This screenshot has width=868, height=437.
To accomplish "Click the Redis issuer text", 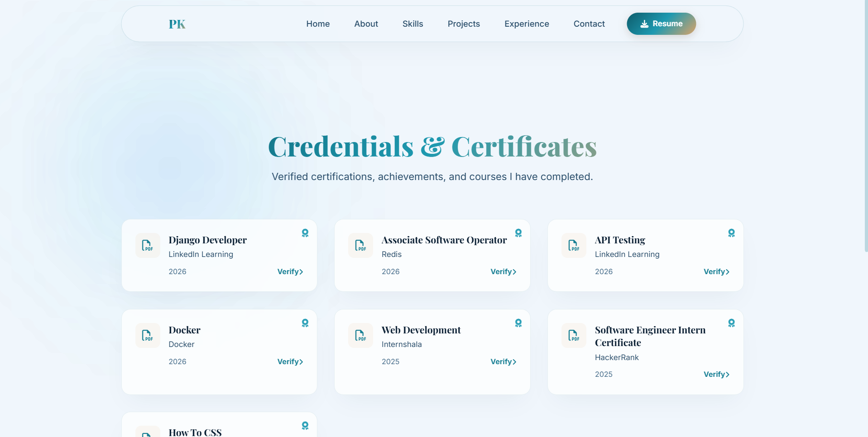I will 391,254.
